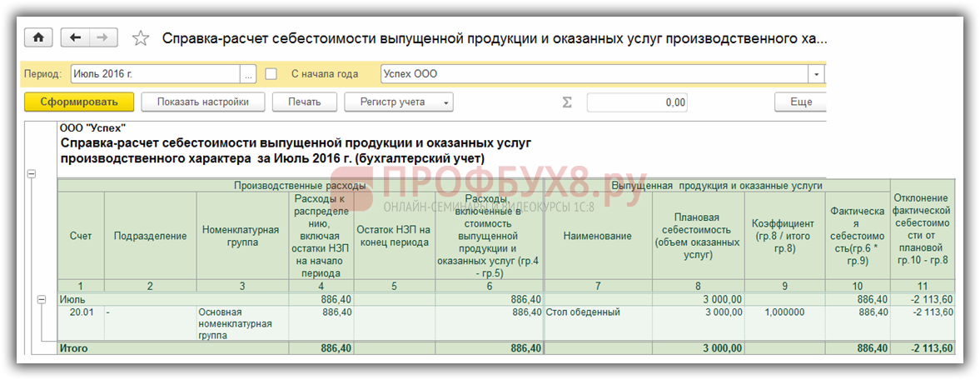The height and width of the screenshot is (380, 980).
Task: Go forward with the right arrow
Action: [102, 37]
